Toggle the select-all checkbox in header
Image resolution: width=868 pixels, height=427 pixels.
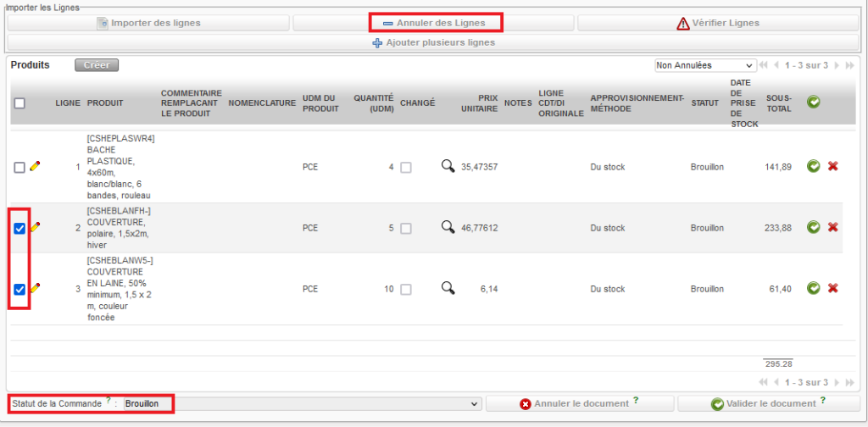point(19,103)
